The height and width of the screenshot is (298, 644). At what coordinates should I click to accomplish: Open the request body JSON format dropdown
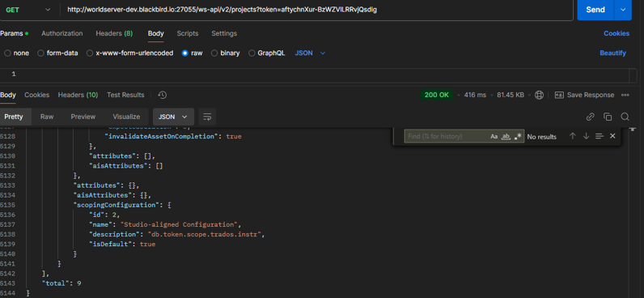pos(310,53)
